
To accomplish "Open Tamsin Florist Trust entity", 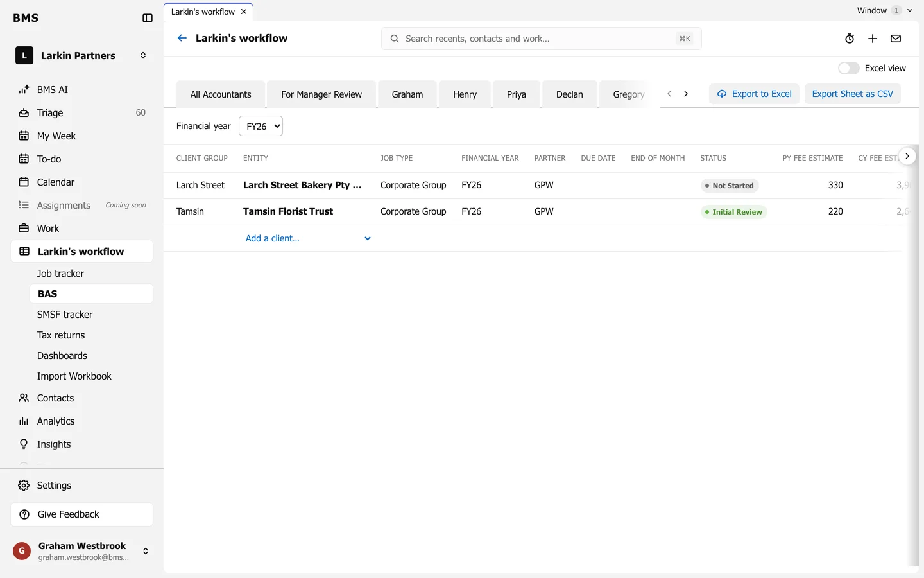I will point(288,211).
